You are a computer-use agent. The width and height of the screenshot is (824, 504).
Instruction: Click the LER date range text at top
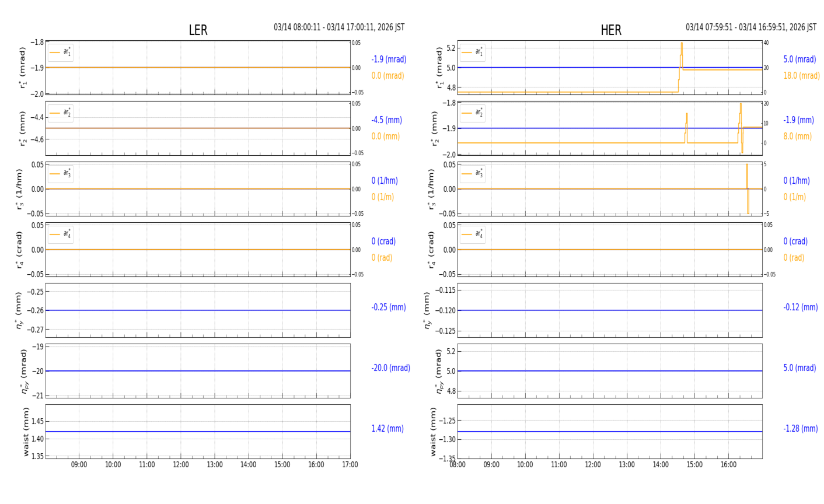point(339,27)
